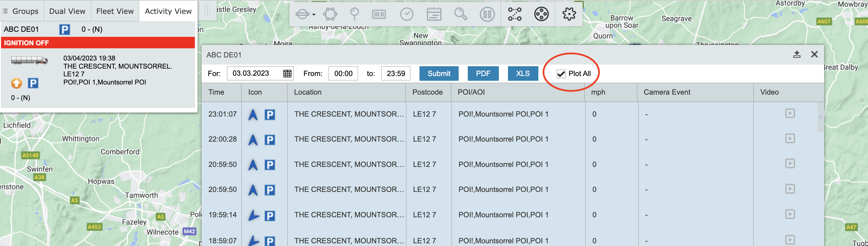
Task: Switch to the Fleet View tab
Action: coord(115,11)
